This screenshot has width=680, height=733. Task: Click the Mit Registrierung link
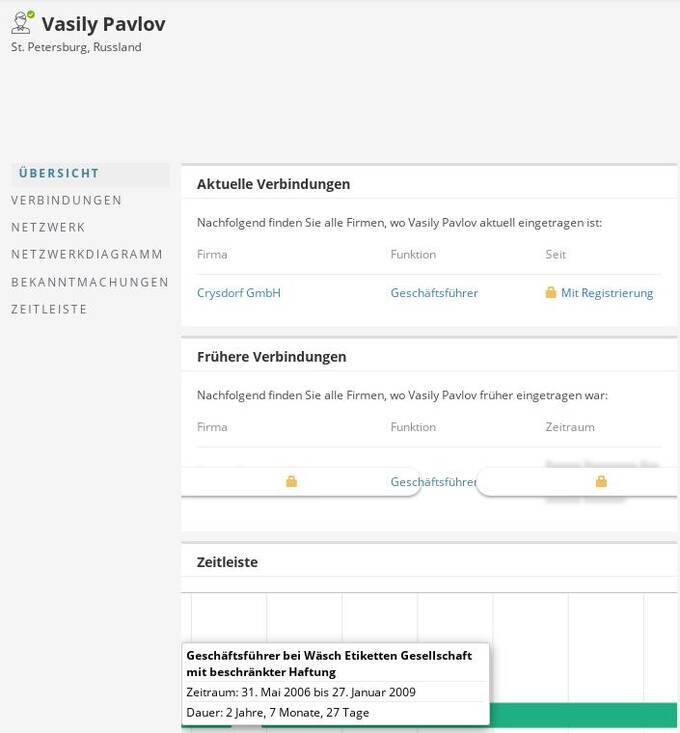click(x=607, y=293)
